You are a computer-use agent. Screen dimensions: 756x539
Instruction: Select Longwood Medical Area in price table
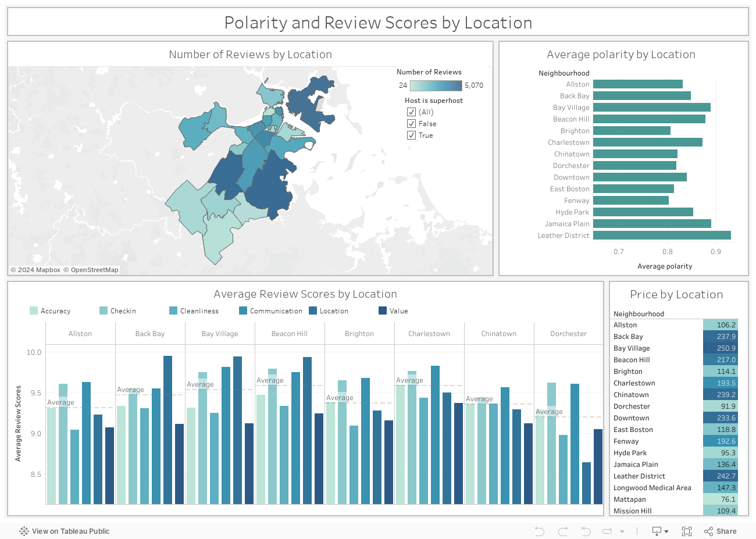(652, 488)
